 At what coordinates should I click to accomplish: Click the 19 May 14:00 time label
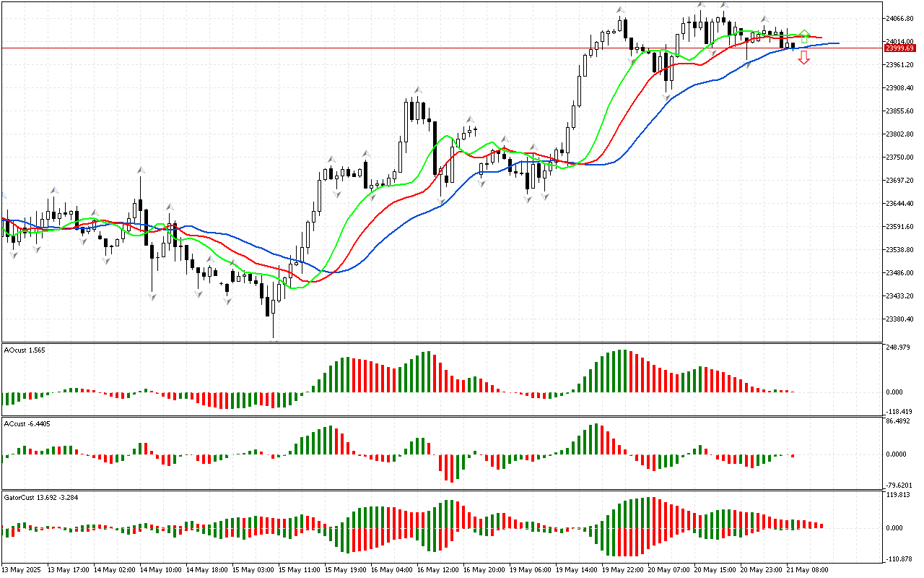(x=575, y=569)
